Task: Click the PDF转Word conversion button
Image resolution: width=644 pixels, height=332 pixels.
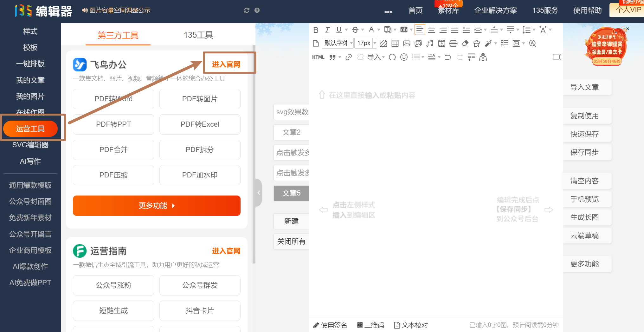Action: point(113,99)
